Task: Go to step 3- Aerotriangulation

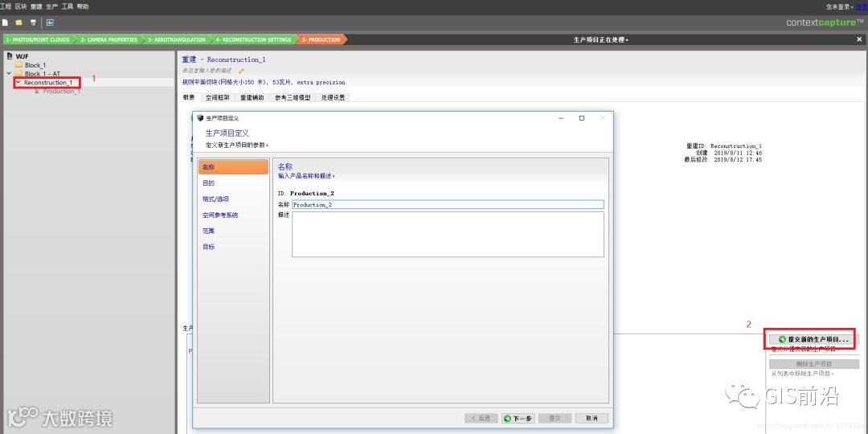Action: pos(177,40)
